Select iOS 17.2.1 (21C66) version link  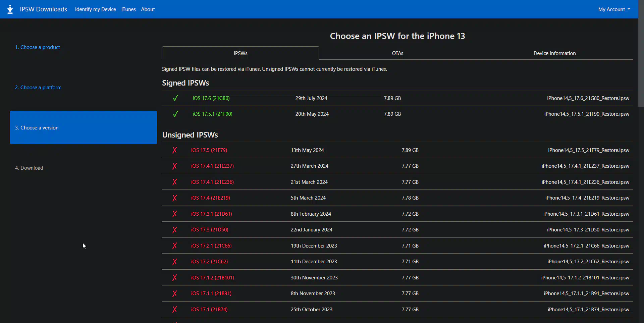tap(211, 246)
